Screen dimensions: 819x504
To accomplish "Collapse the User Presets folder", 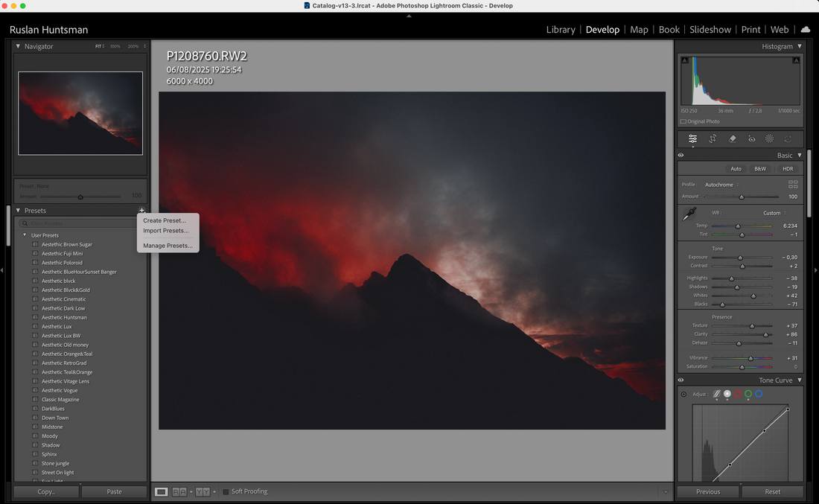I will click(x=24, y=235).
